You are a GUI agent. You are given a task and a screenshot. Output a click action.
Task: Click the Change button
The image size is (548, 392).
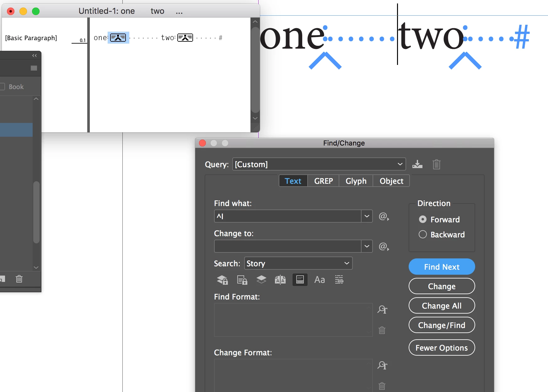click(442, 286)
